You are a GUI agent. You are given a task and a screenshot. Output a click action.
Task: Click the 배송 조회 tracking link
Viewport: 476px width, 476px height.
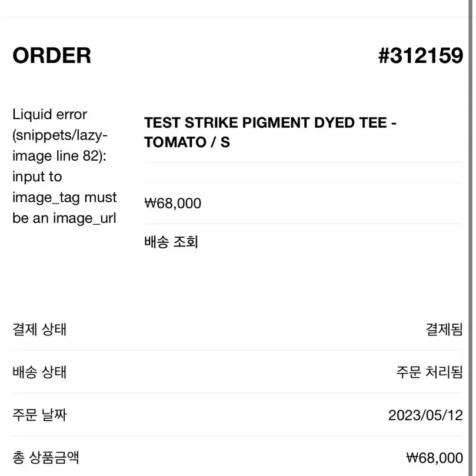[x=171, y=242]
